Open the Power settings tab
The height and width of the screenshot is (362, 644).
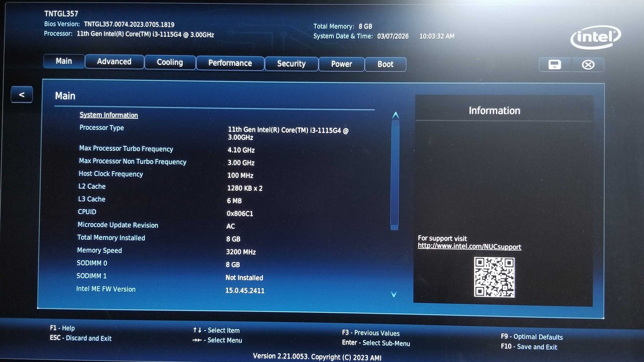coord(342,64)
